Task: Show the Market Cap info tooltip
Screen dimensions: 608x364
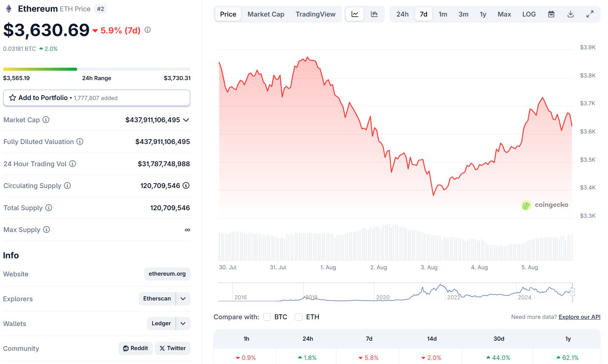Action: (46, 120)
